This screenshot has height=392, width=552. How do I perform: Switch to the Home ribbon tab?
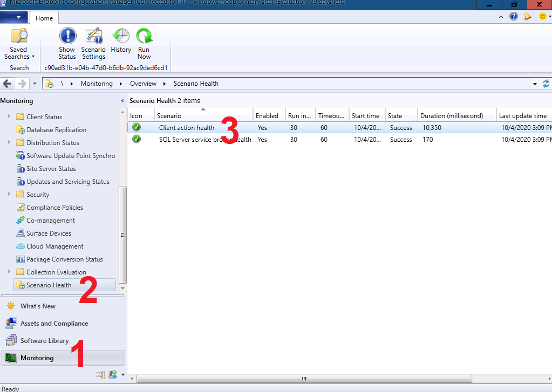[44, 18]
